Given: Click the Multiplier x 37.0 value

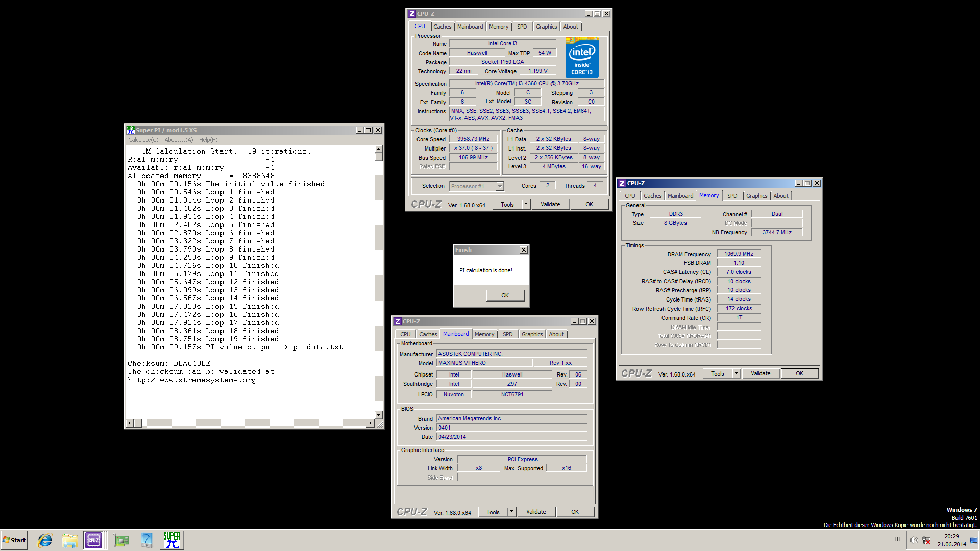Looking at the screenshot, I should [473, 148].
